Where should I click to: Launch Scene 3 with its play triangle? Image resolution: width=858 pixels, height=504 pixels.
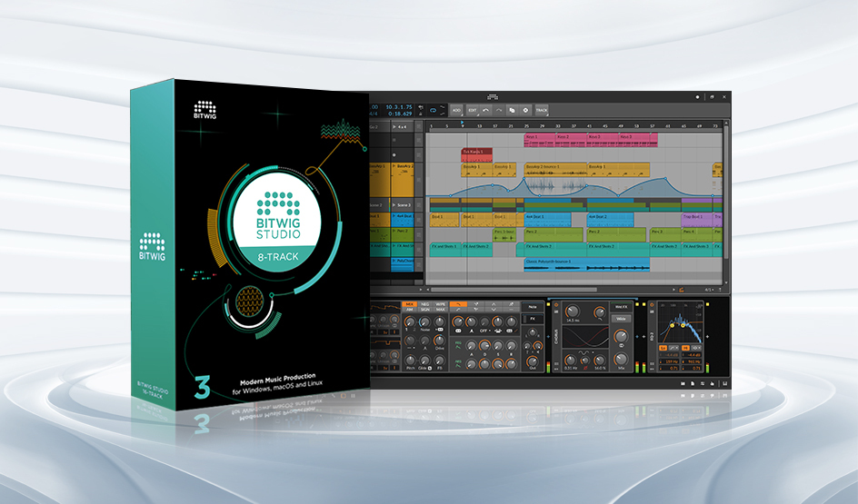(x=395, y=205)
